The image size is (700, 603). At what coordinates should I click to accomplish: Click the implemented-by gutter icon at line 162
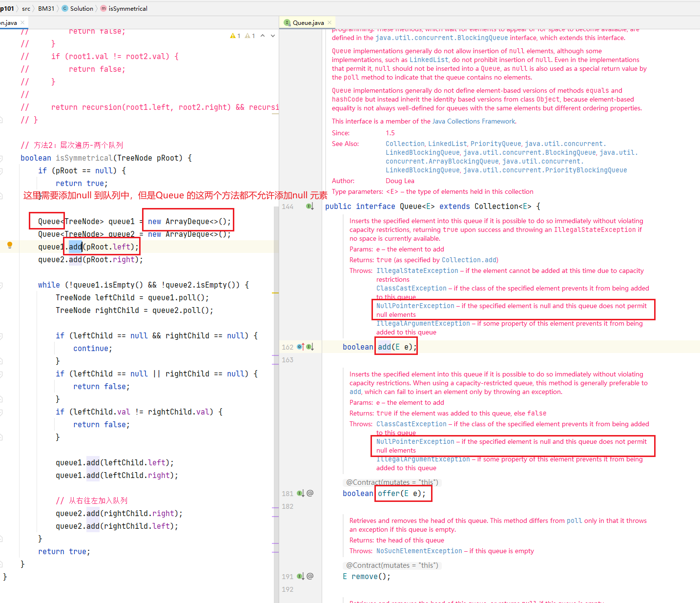(310, 347)
